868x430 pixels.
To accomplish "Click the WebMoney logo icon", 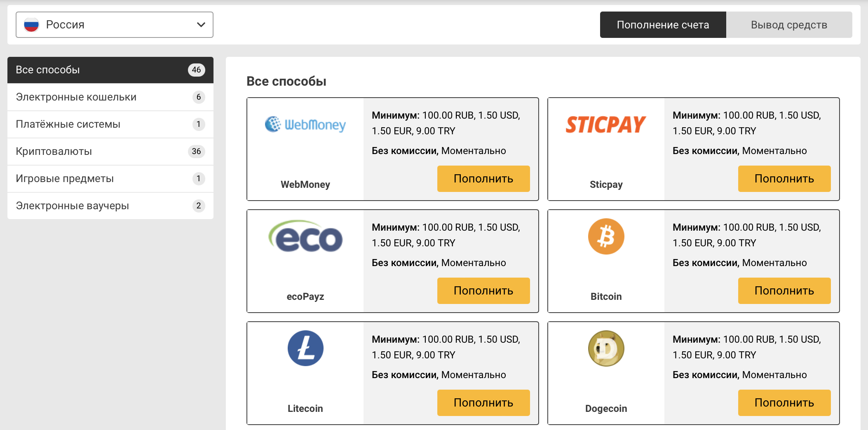I will tap(305, 124).
